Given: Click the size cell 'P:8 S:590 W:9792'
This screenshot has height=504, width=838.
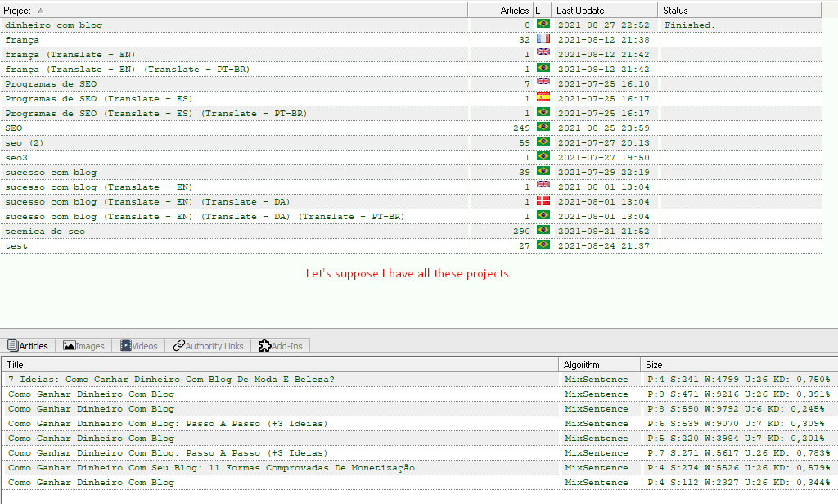Looking at the screenshot, I should (x=736, y=409).
